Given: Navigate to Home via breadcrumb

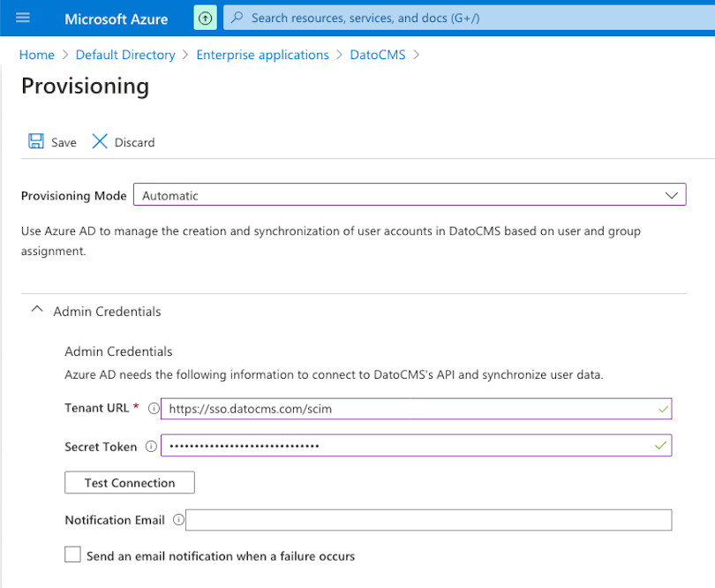Looking at the screenshot, I should [36, 55].
